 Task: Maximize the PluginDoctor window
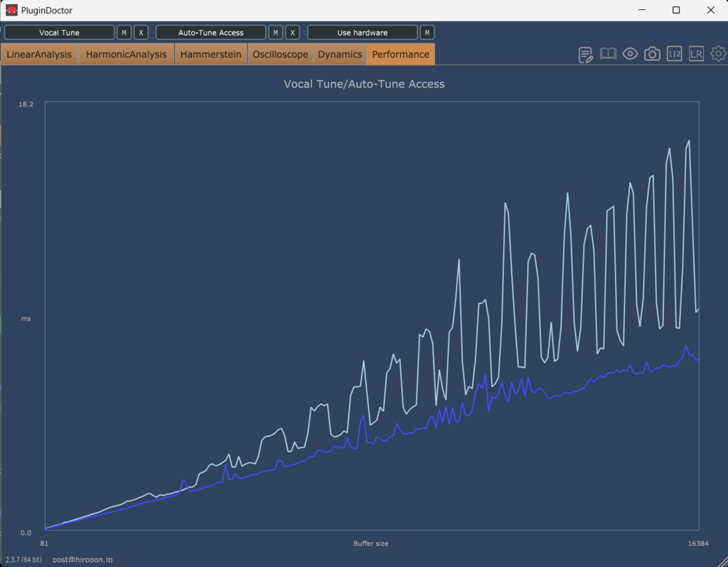[676, 10]
